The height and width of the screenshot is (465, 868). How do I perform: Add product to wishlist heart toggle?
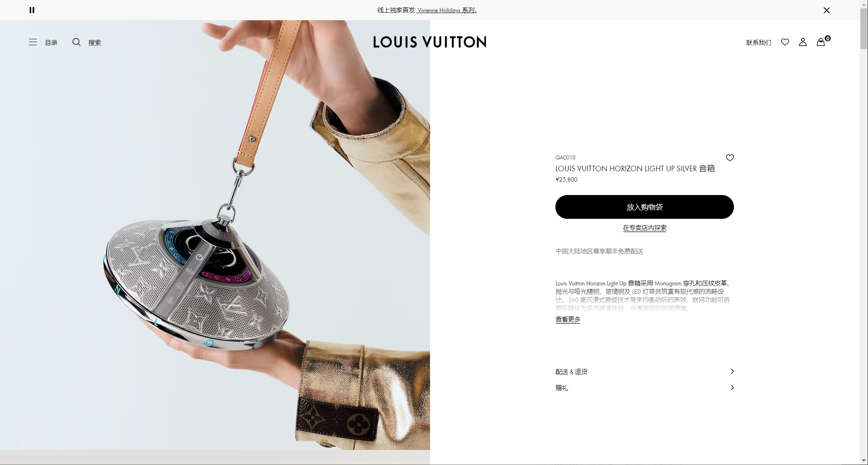coord(730,158)
